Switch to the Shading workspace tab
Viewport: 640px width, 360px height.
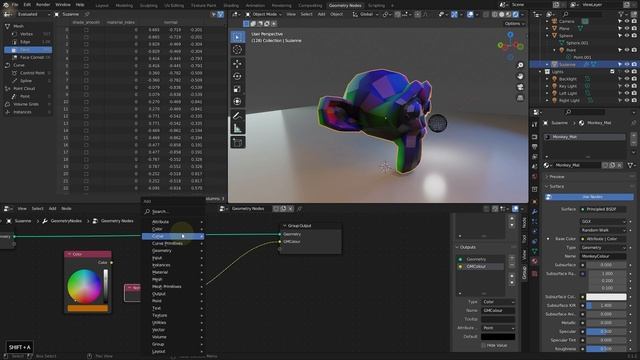click(231, 5)
